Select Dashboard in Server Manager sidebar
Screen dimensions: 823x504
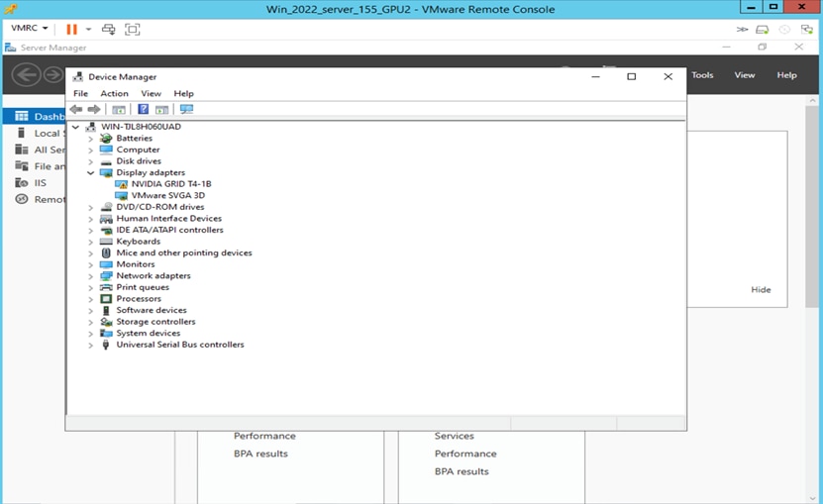click(x=35, y=116)
